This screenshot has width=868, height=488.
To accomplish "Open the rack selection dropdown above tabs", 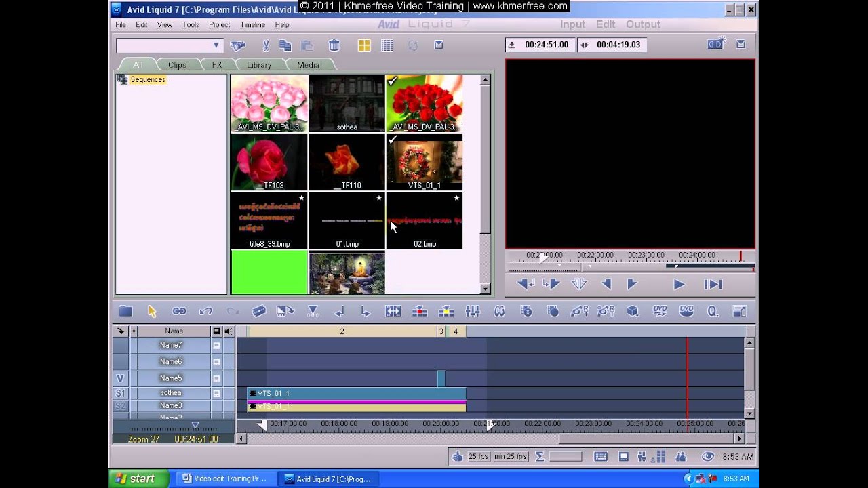I will coord(216,45).
